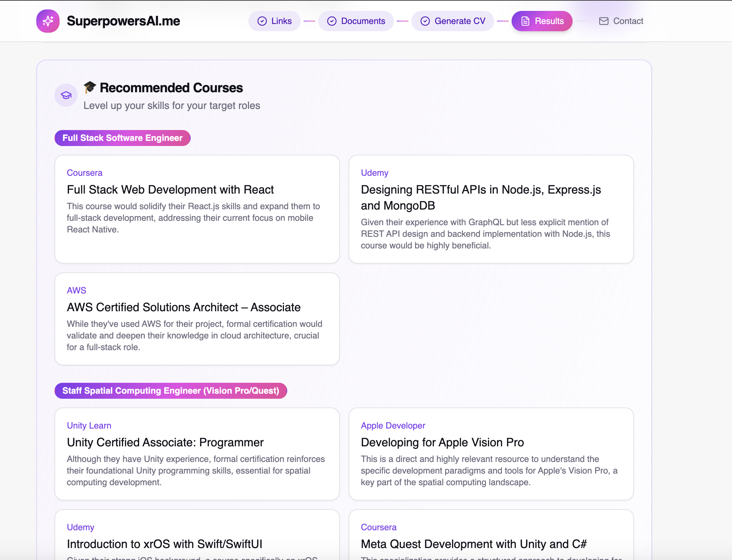Click the checkmark icon in Links step
Viewport: 732px width, 560px height.
coord(262,21)
